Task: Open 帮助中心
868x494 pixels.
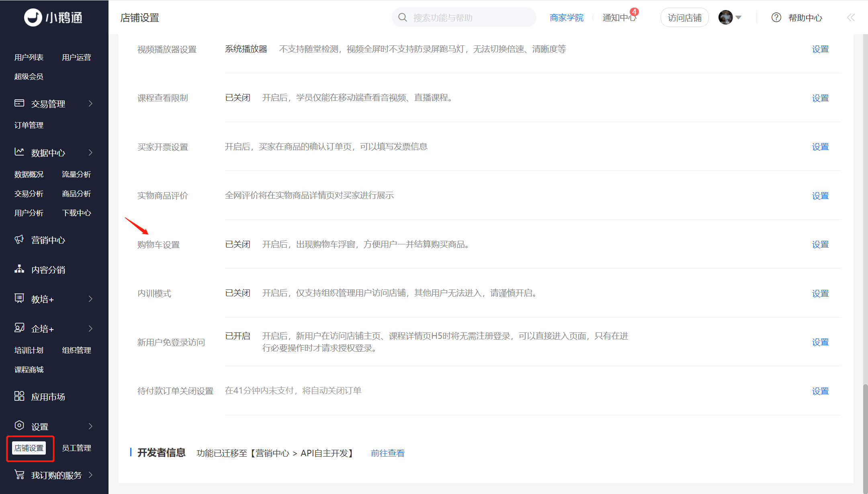Action: point(805,18)
